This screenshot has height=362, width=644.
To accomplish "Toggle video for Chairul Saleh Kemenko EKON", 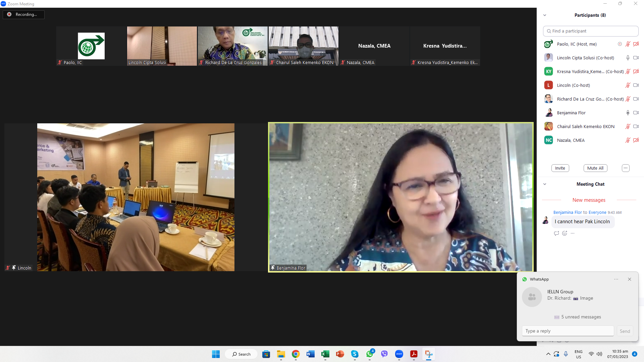I will (636, 126).
